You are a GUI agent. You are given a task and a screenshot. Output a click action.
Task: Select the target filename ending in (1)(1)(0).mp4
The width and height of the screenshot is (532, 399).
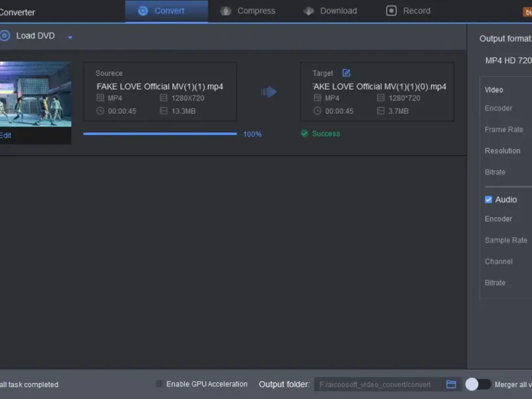point(379,86)
